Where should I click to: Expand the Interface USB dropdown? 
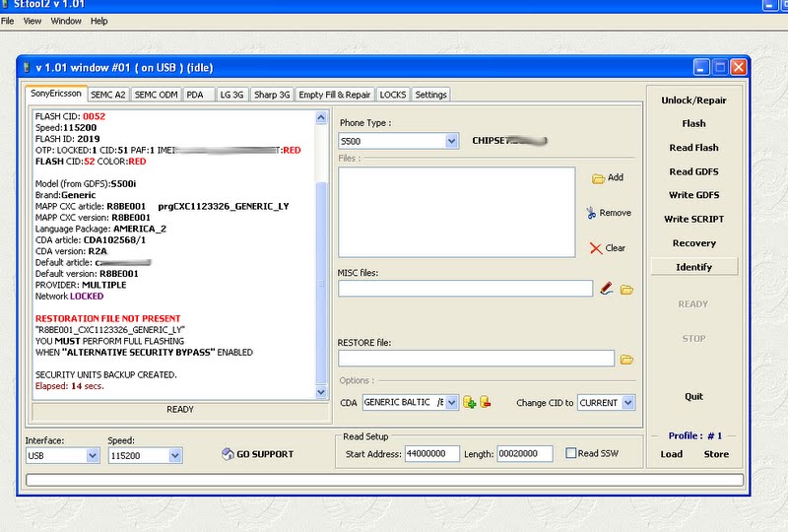point(93,456)
